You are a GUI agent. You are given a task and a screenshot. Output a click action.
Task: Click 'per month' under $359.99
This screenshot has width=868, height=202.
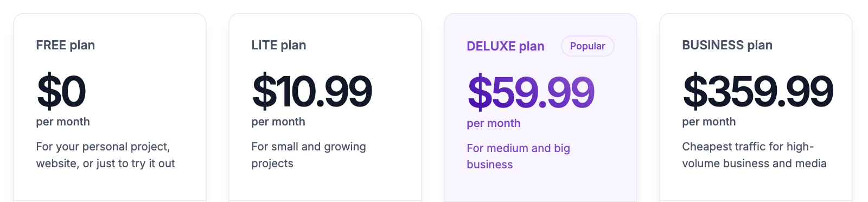709,122
